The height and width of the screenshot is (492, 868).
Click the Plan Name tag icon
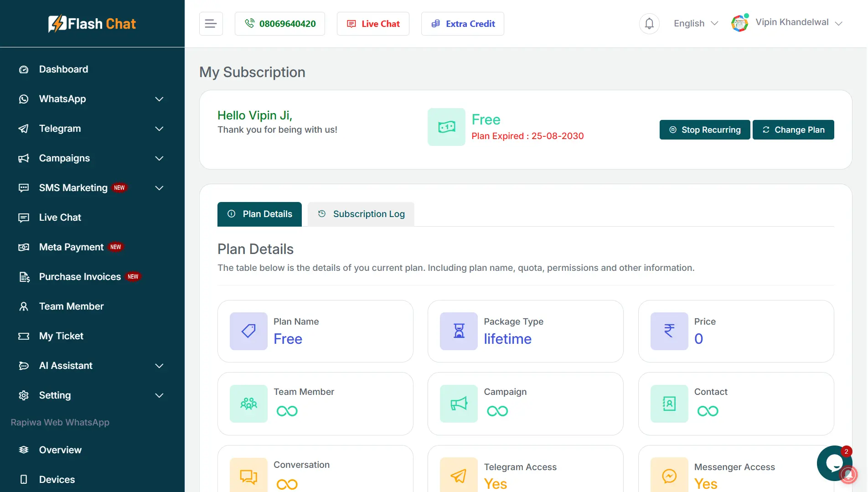pos(248,331)
